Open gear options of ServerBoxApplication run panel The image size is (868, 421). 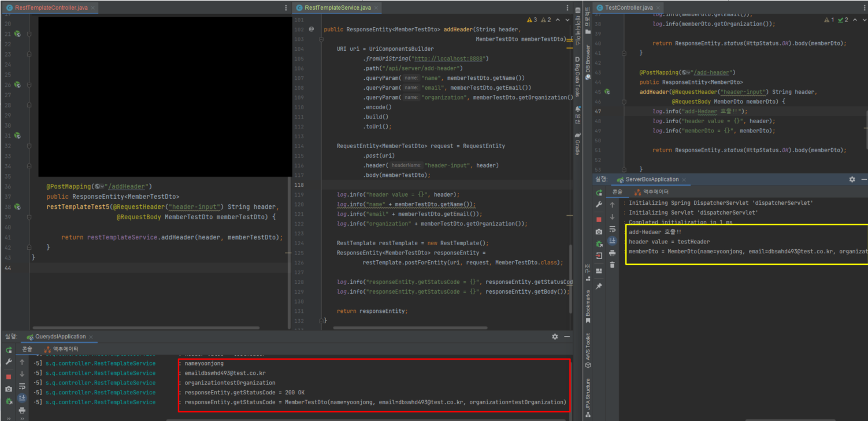click(x=852, y=179)
